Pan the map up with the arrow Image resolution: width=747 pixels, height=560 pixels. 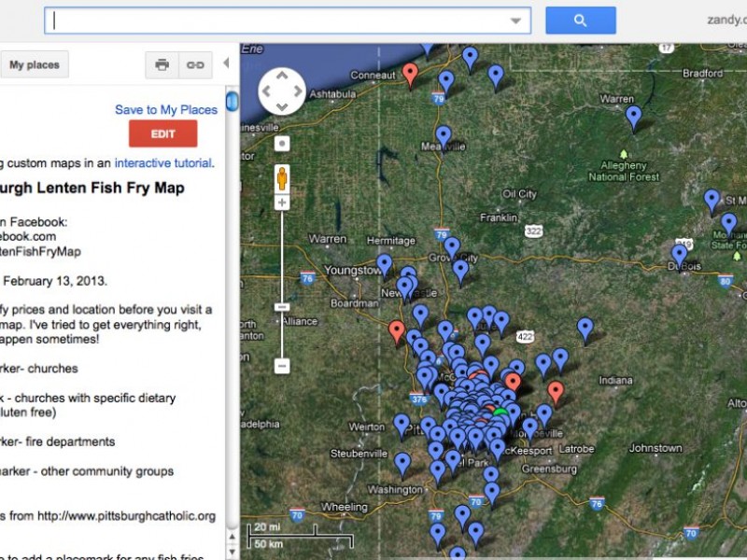282,75
